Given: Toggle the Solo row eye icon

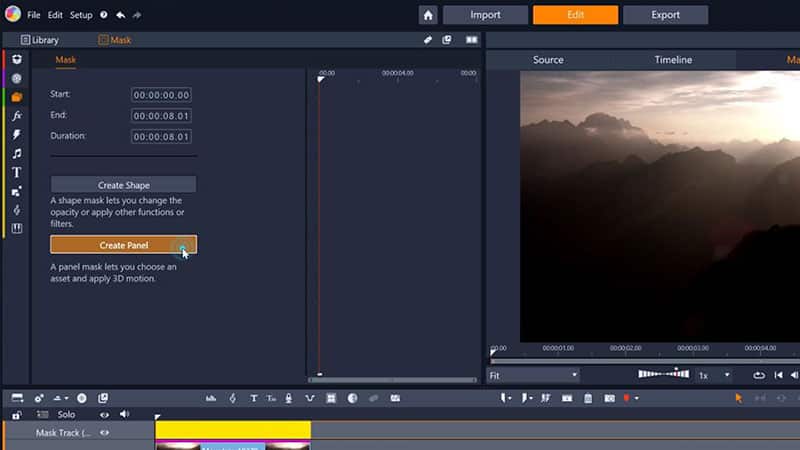Looking at the screenshot, I should (x=104, y=414).
